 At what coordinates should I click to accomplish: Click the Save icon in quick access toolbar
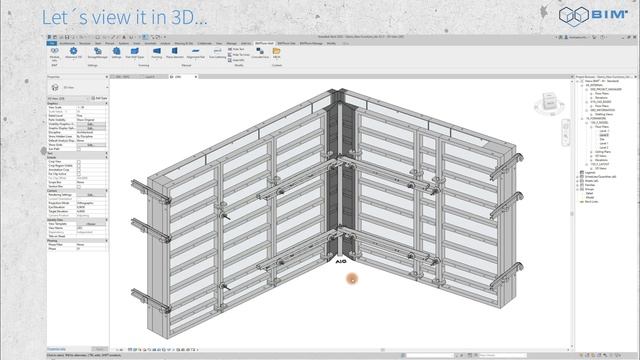click(x=67, y=37)
